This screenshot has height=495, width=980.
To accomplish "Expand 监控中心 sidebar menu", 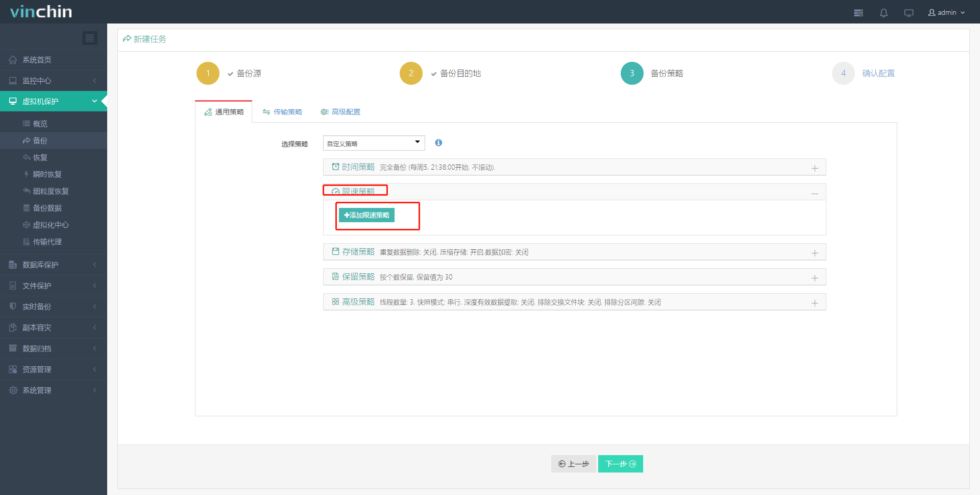I will 54,81.
